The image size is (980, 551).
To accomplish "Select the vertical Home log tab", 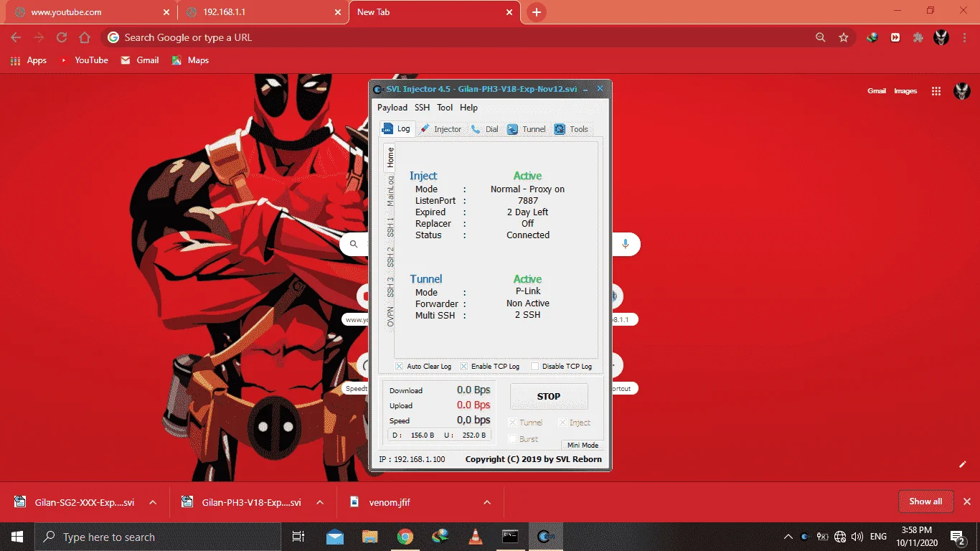I will 390,157.
